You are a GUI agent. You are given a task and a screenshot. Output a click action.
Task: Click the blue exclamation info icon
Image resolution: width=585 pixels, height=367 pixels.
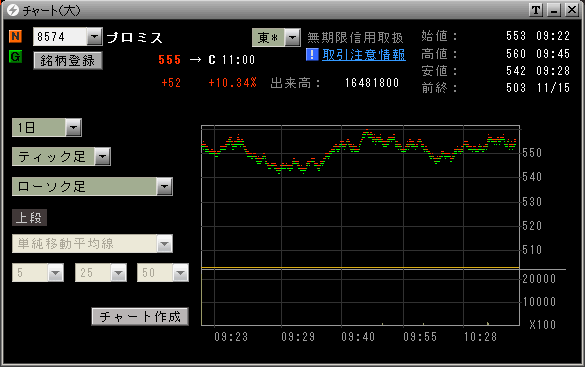coord(312,54)
